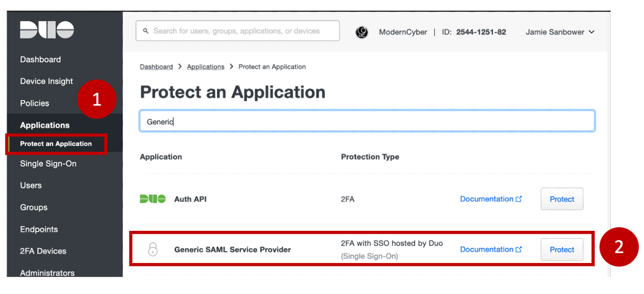Click the ModernCyber account avatar icon
This screenshot has width=644, height=294.
[x=362, y=32]
